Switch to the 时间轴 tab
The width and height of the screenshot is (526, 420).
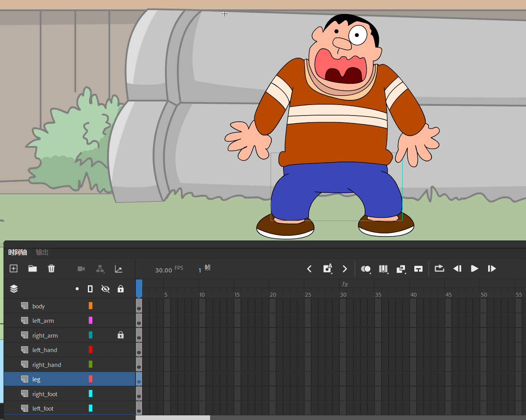[18, 252]
